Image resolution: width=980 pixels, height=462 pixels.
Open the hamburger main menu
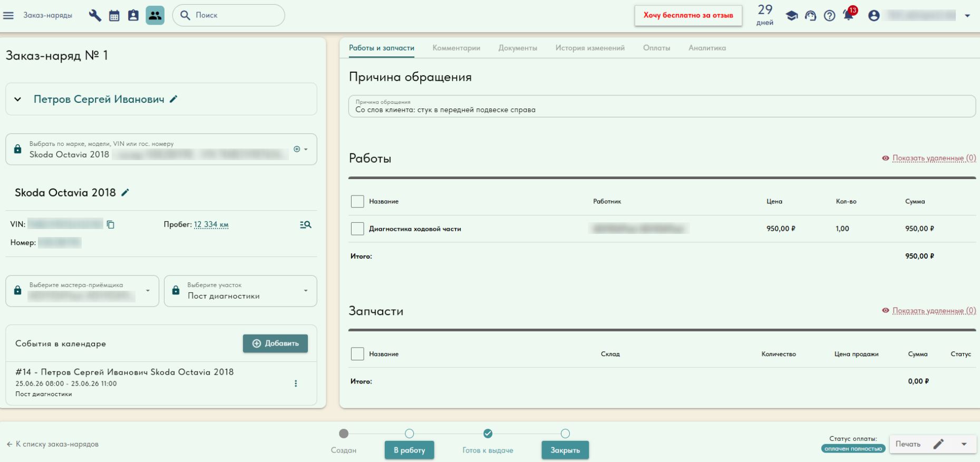(x=8, y=15)
